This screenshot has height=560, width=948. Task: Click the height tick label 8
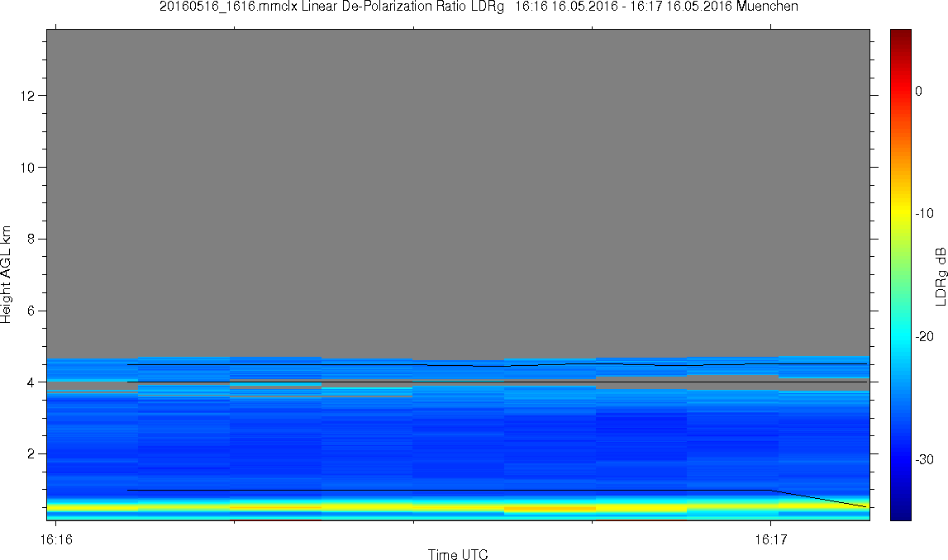pyautogui.click(x=31, y=240)
